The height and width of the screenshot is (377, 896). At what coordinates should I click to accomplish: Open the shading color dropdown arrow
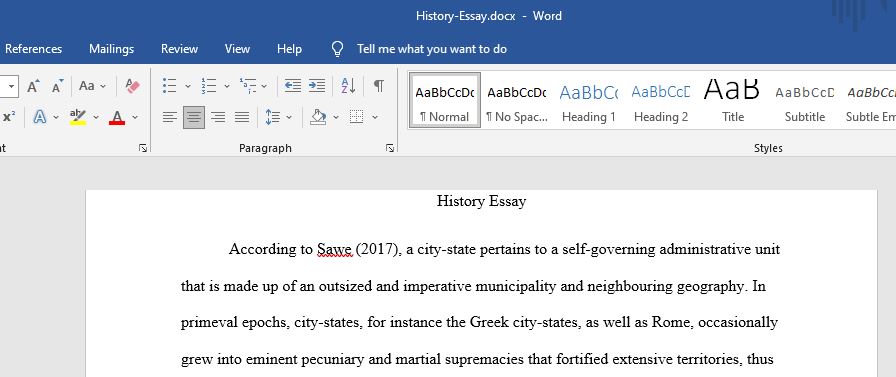point(336,117)
